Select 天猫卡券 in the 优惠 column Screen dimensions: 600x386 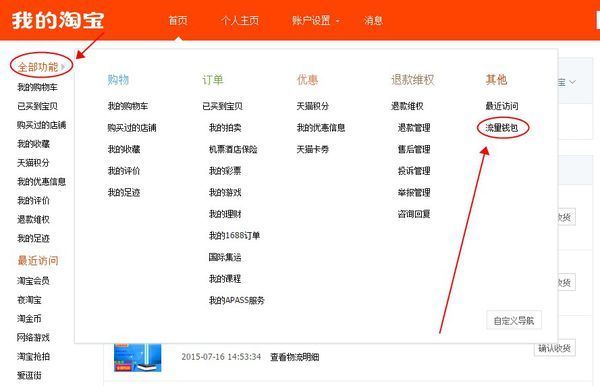[313, 149]
